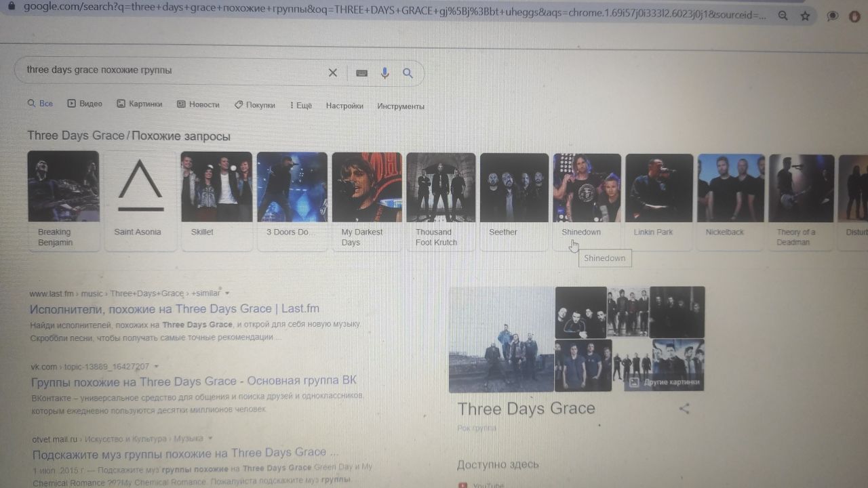This screenshot has height=488, width=868.
Task: Open the otvet.mail.ru 'Подскажите муз группы' result
Action: click(x=184, y=453)
